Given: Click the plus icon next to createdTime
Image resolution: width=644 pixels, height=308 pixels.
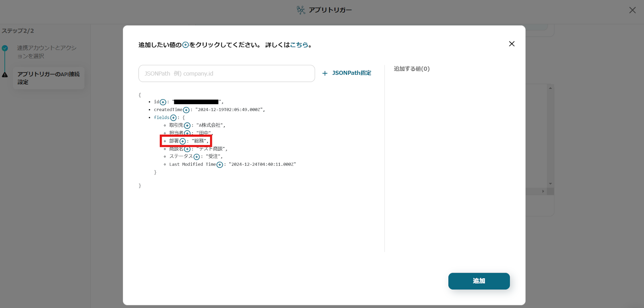Looking at the screenshot, I should (186, 110).
